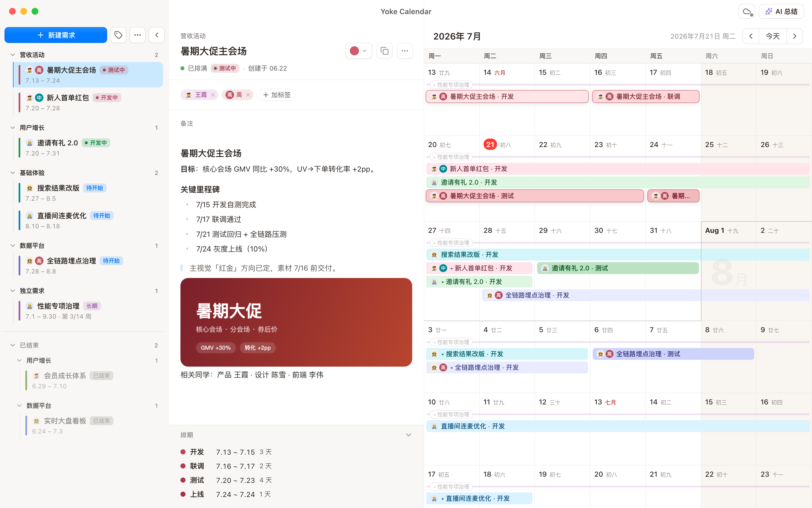Viewport: 812px width, 508px height.
Task: Open detail panel more options menu
Action: [x=405, y=51]
